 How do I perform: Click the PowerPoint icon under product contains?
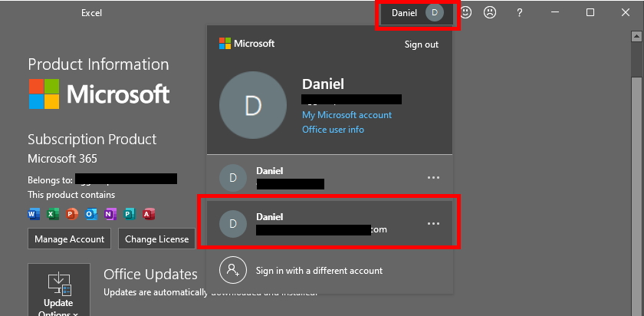click(72, 213)
